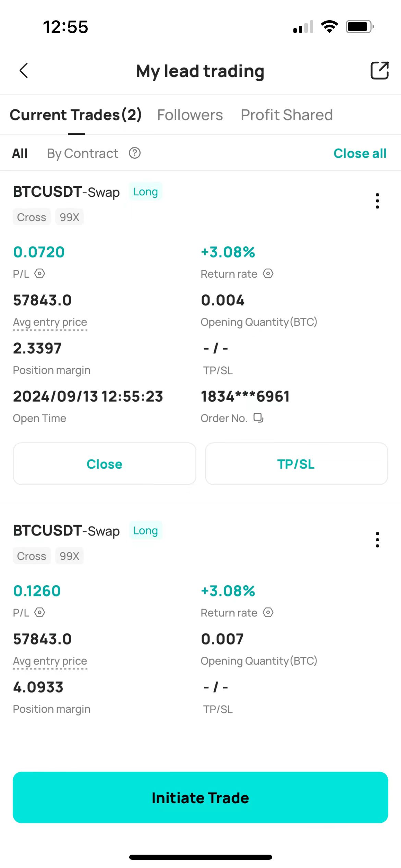Viewport: 401px width, 868px height.
Task: Switch to the Profit Shared tab
Action: [287, 115]
